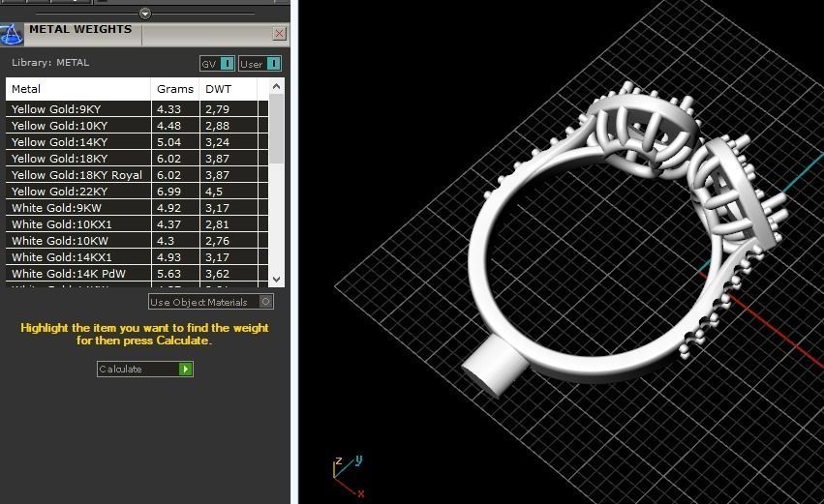Viewport: 824px width, 504px height.
Task: Select the White Gold:10KX1 row
Action: 137,224
